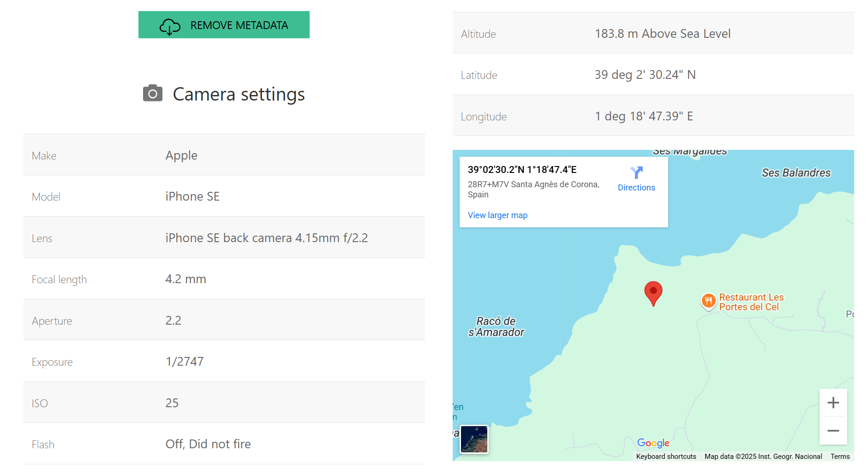This screenshot has height=475, width=868.
Task: Click the plus code address 28R7+M7V Santa Agnès
Action: tap(533, 190)
